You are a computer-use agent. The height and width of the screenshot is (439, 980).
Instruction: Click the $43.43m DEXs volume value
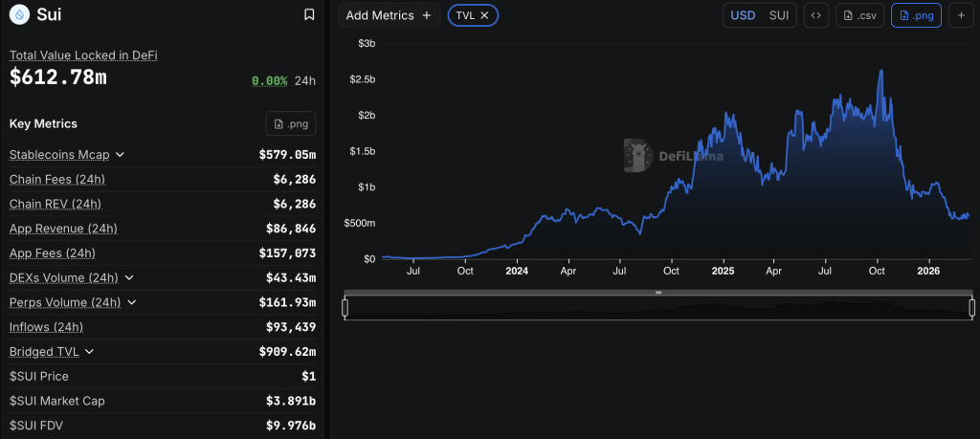291,278
